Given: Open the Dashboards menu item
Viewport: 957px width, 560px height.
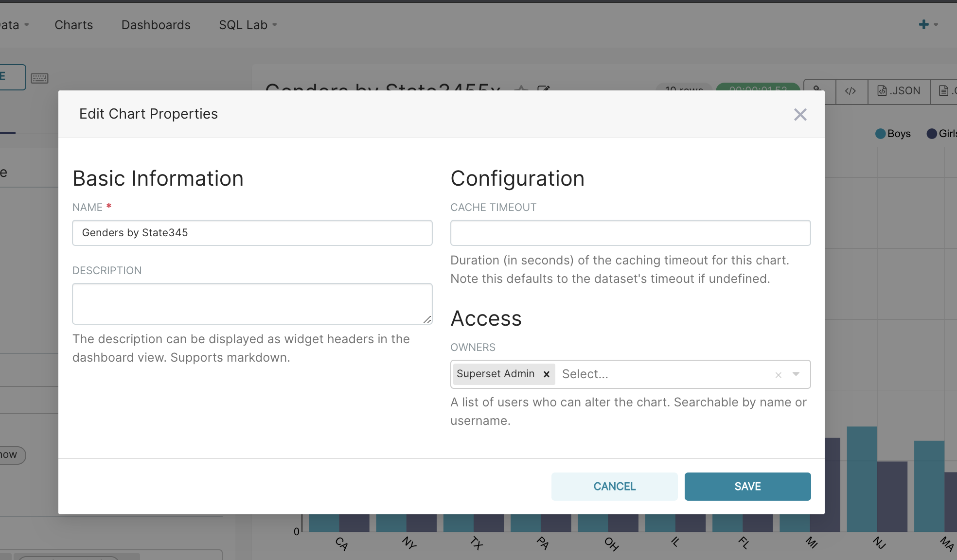Looking at the screenshot, I should click(156, 25).
